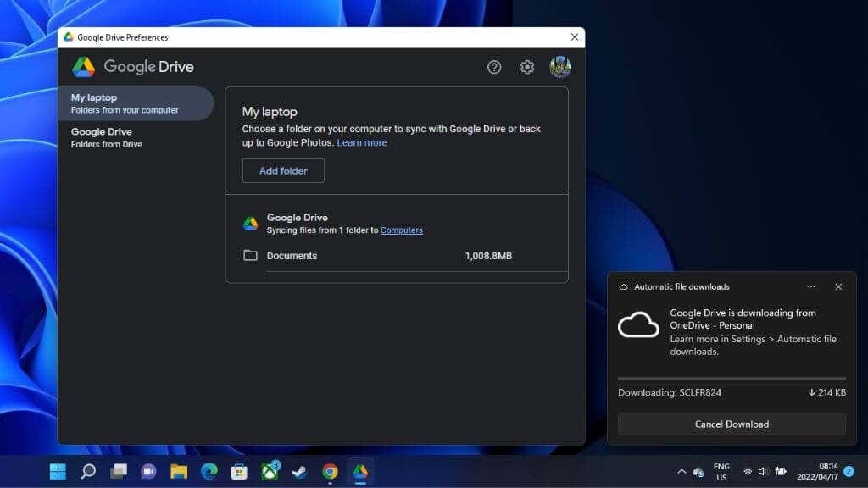This screenshot has height=488, width=868.
Task: Open the Learn more link
Action: 362,142
